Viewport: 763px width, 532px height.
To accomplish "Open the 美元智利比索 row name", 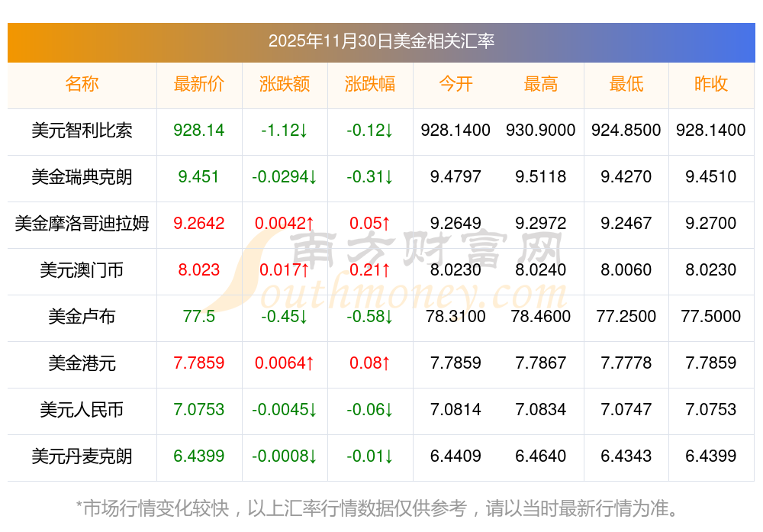I will [x=82, y=131].
